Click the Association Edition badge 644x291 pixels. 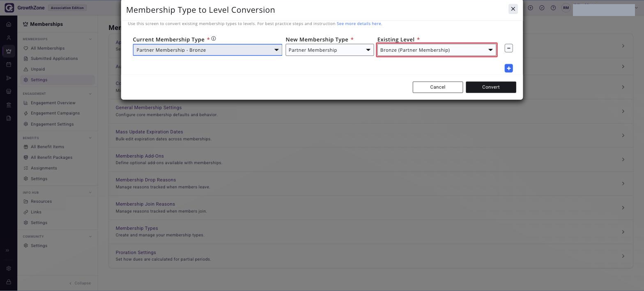coord(67,8)
